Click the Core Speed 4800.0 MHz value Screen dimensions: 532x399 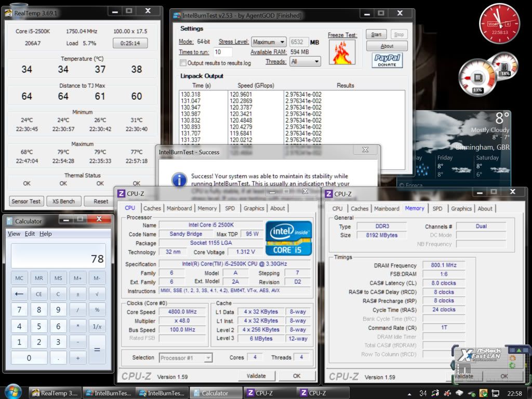click(182, 312)
